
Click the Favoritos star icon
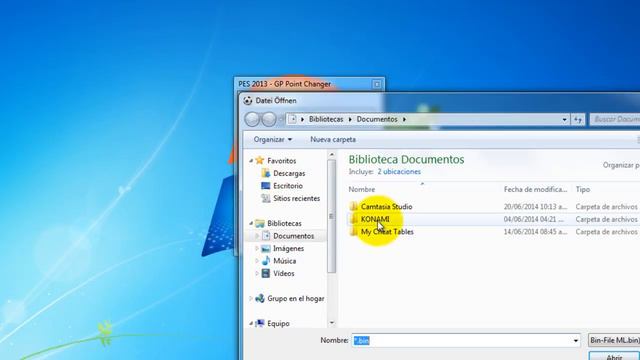click(260, 161)
